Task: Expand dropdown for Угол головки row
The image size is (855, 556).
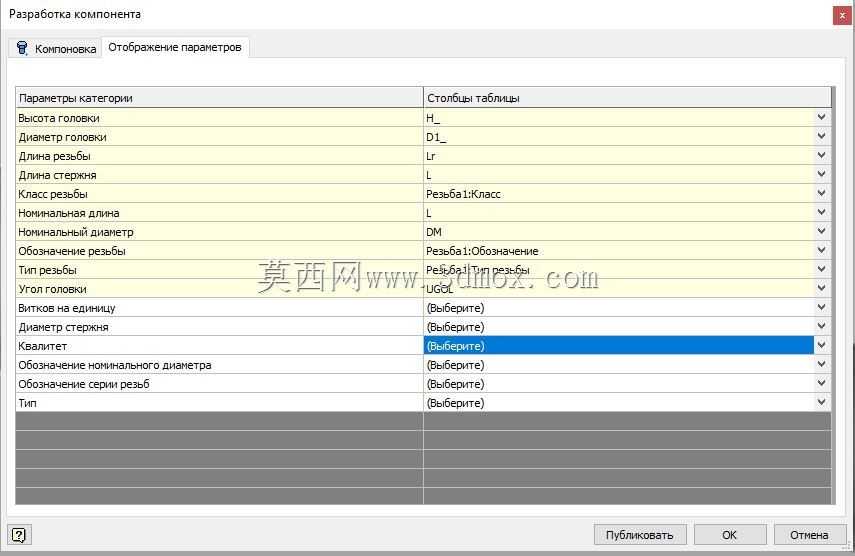Action: [x=822, y=288]
